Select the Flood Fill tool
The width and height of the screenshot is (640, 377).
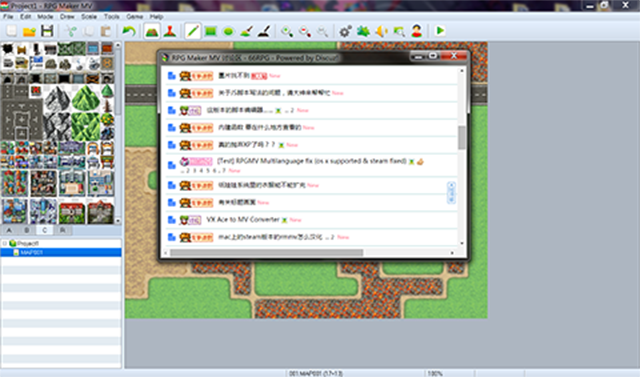(x=247, y=31)
